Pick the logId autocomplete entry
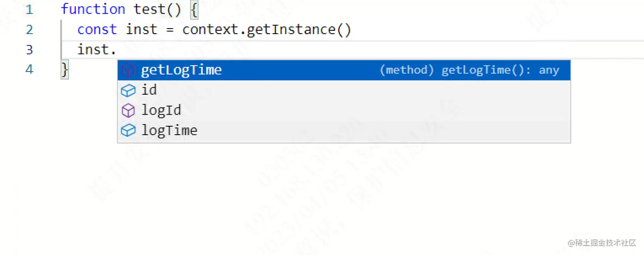644x255 pixels. click(x=344, y=110)
